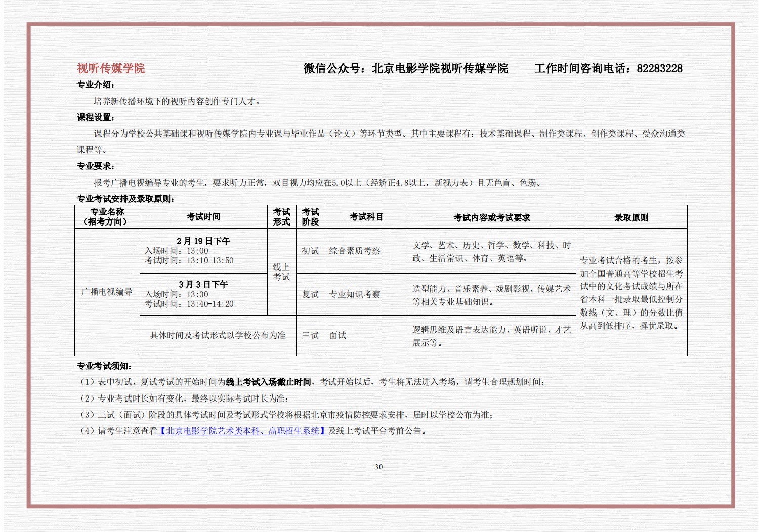
Task: Click the bold 线上考试入场截止时间 text
Action: tap(268, 382)
